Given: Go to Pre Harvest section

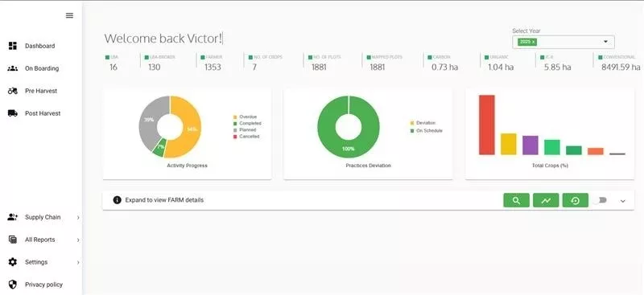Looking at the screenshot, I should tap(41, 91).
